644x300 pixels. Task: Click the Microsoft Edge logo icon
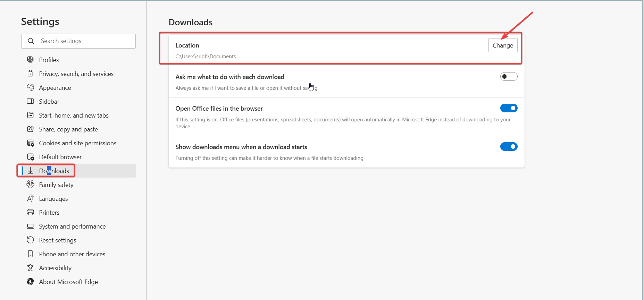coord(31,282)
